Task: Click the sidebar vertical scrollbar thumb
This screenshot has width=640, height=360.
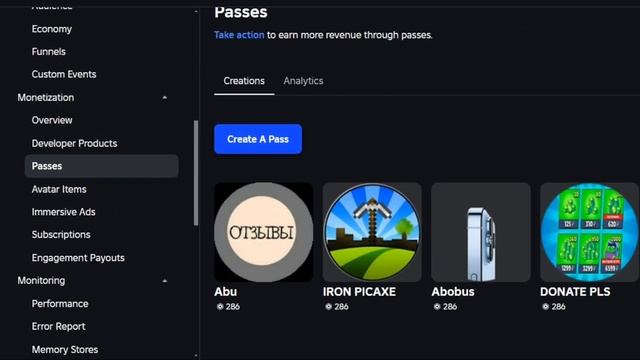Action: pyautogui.click(x=196, y=173)
